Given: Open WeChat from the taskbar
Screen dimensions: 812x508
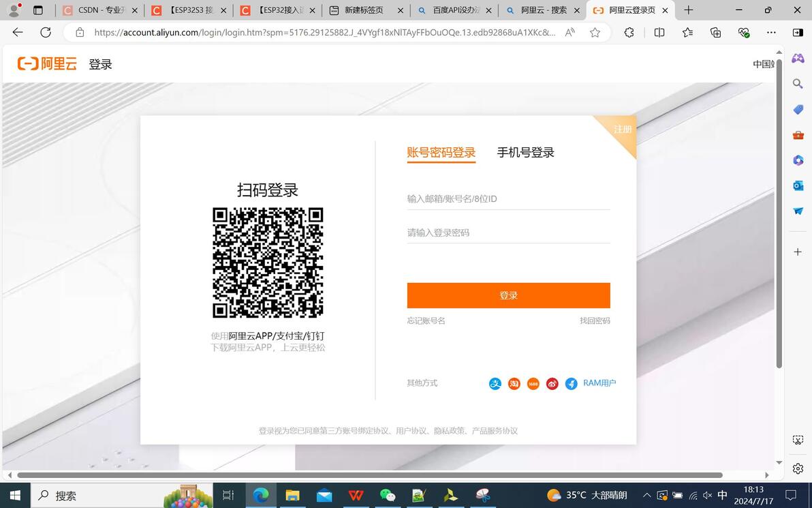Looking at the screenshot, I should click(388, 496).
